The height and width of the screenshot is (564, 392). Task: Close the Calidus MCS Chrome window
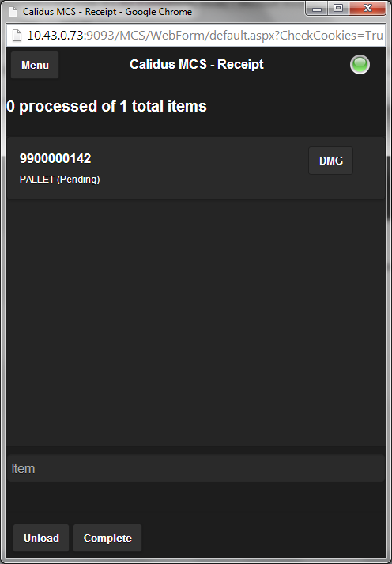pyautogui.click(x=367, y=9)
